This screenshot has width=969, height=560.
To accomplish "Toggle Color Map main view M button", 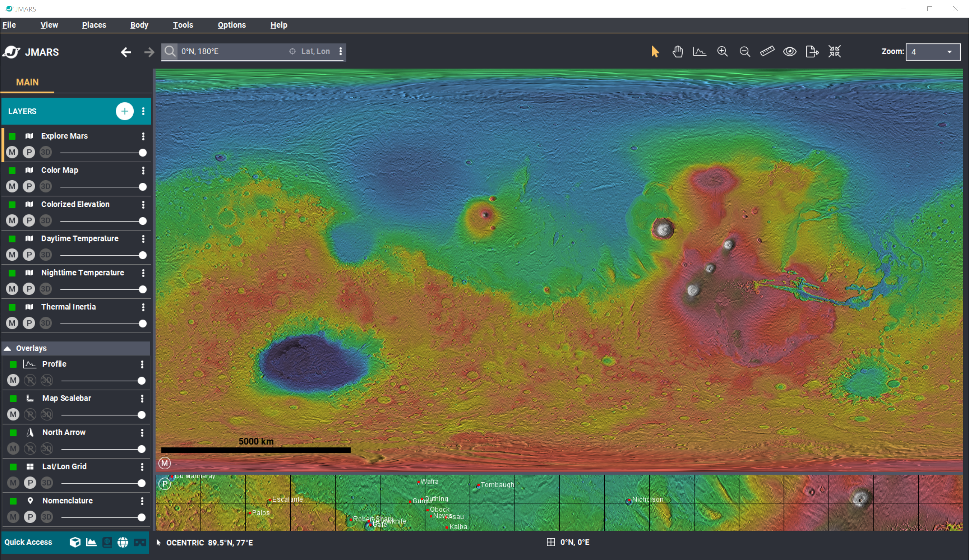I will point(12,186).
